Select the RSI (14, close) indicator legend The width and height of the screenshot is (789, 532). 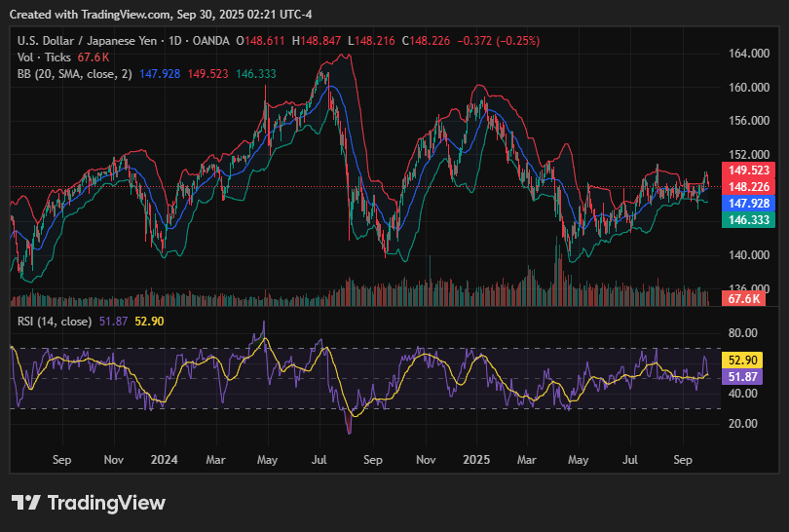(56, 322)
